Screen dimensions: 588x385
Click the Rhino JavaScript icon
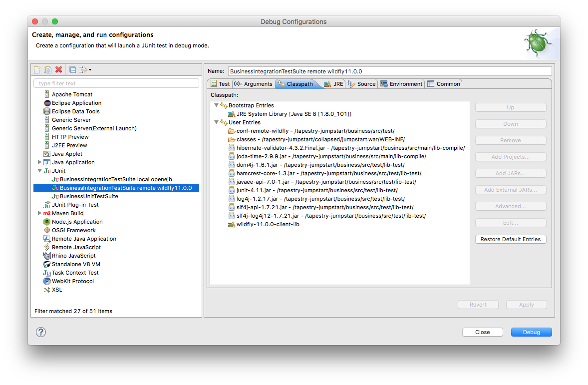tap(47, 256)
